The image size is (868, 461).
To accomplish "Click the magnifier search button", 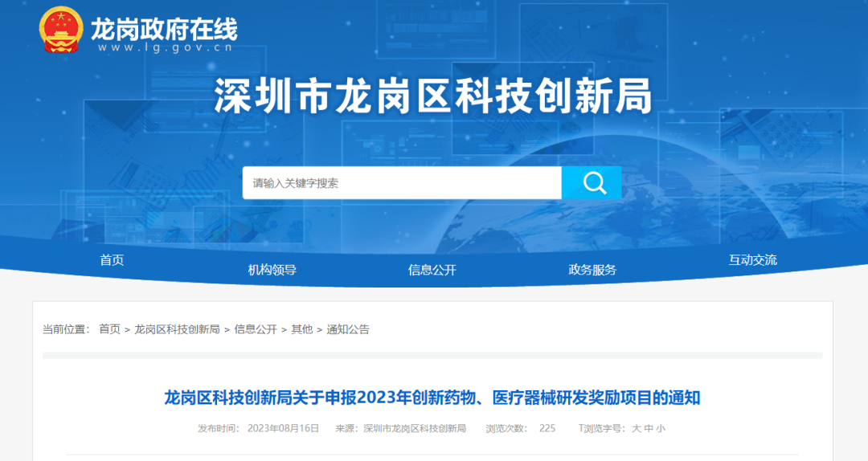I will point(592,183).
